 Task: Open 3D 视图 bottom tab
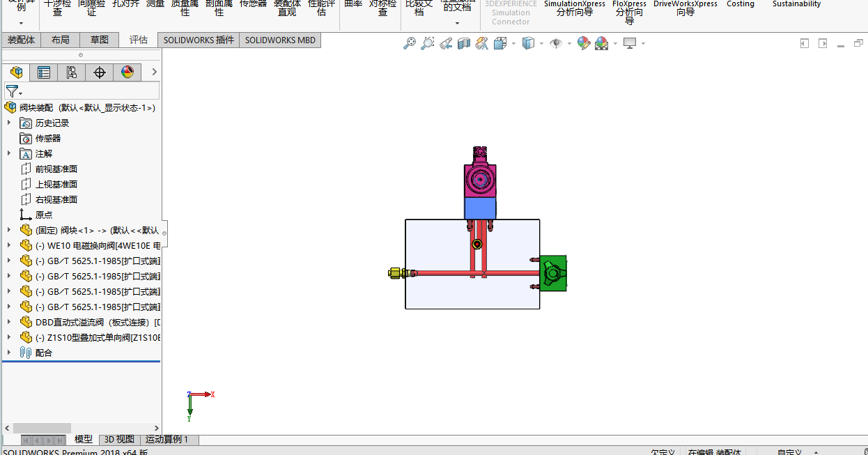pyautogui.click(x=119, y=439)
